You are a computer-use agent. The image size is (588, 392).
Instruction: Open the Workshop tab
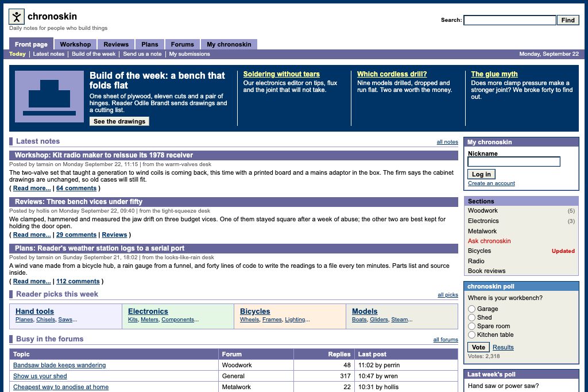click(x=75, y=44)
